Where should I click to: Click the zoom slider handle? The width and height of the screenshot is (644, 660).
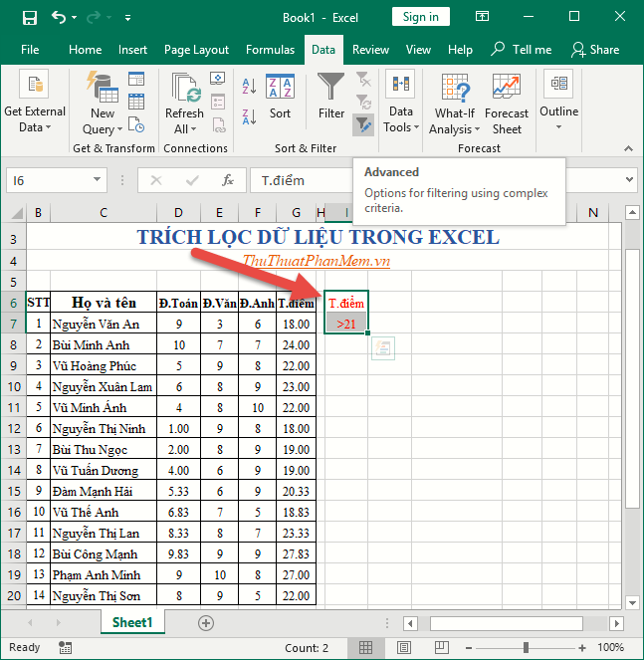point(526,647)
